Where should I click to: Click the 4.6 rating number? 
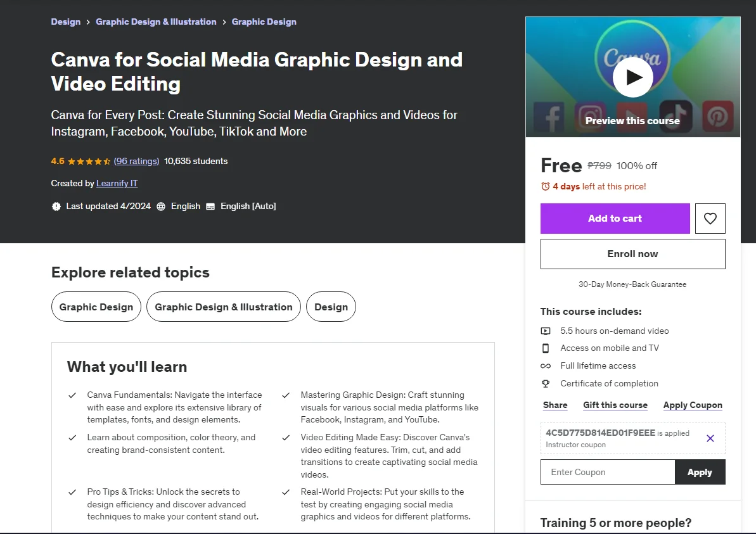58,161
